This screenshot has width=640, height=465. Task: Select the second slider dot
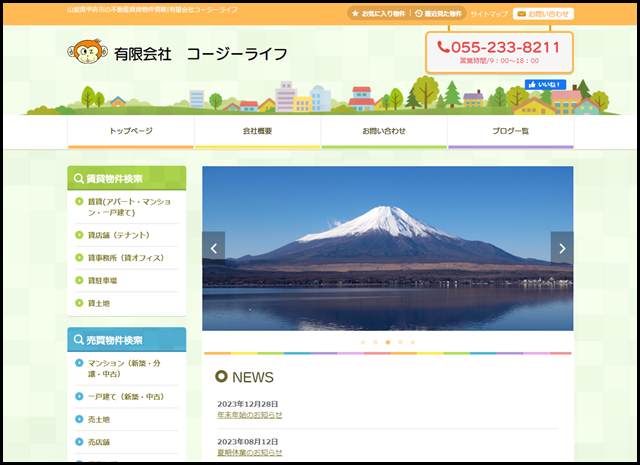tap(376, 343)
